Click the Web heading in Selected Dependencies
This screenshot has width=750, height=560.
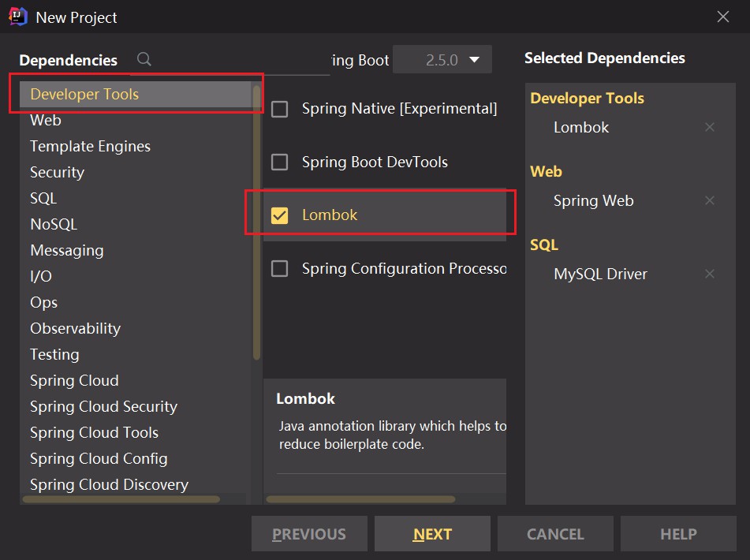[x=546, y=171]
